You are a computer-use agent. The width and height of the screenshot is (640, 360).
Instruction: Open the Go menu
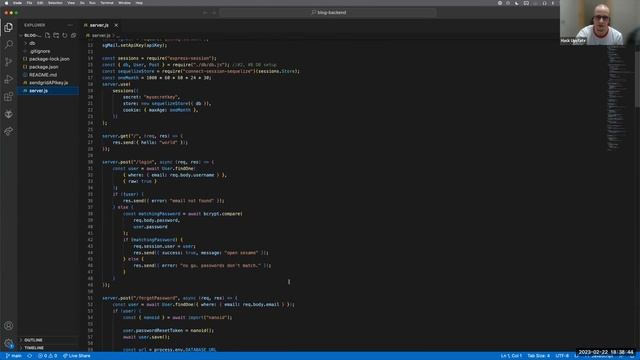pos(82,3)
